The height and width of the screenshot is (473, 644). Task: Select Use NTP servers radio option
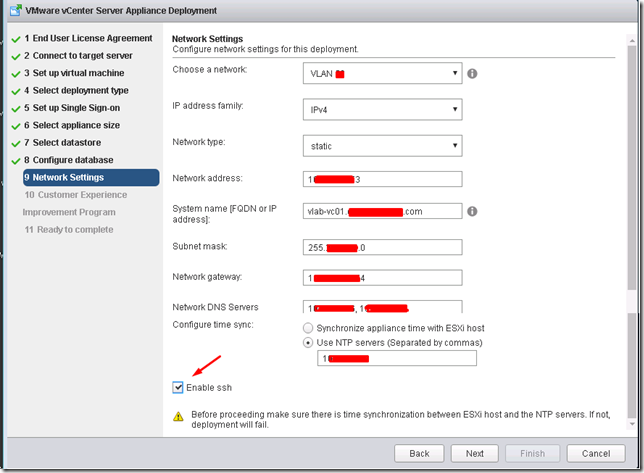click(x=308, y=342)
